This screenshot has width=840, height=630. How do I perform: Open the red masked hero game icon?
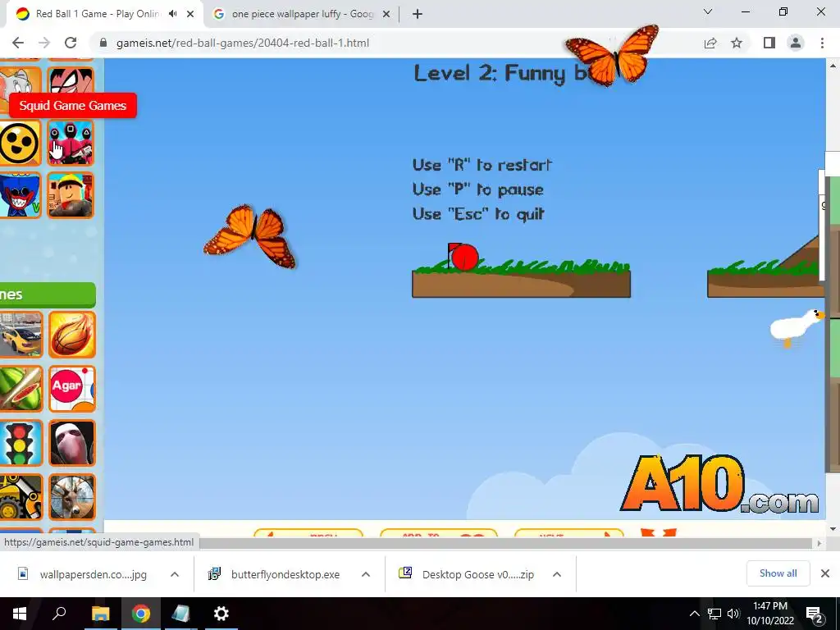[71, 80]
